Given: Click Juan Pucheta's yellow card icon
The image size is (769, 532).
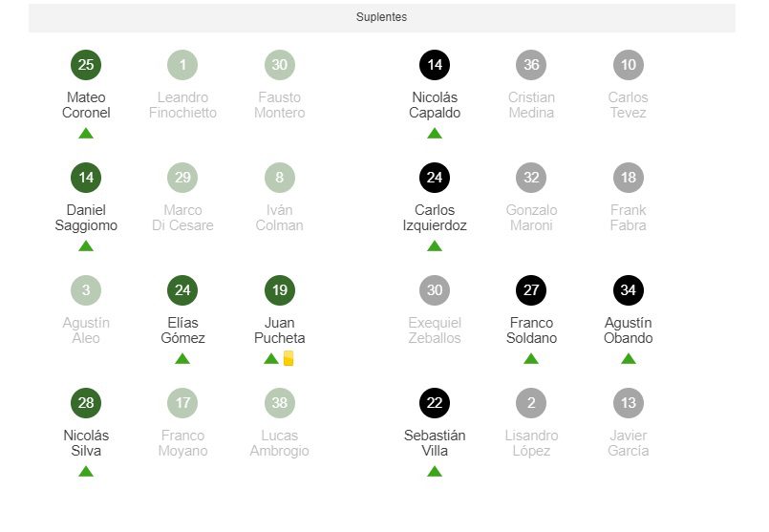Looking at the screenshot, I should coord(288,359).
